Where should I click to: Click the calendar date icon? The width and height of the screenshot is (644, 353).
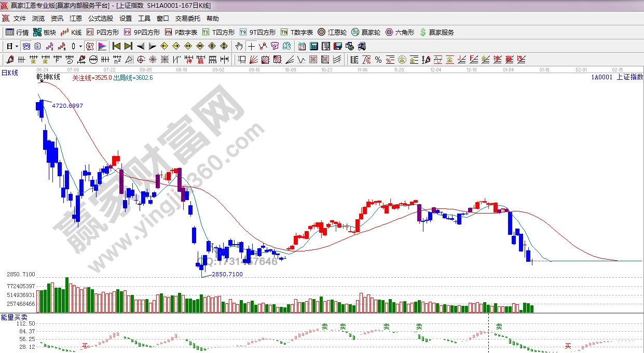302,46
